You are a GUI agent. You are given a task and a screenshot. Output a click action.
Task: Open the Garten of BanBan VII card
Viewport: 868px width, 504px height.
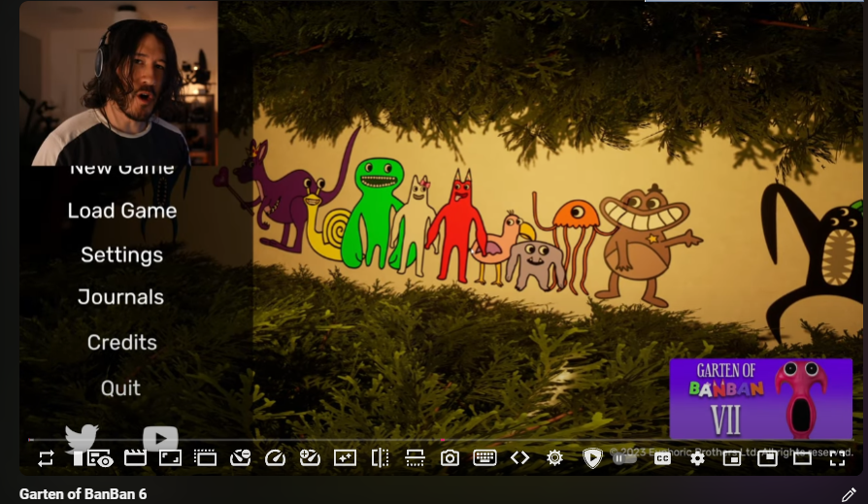pyautogui.click(x=760, y=398)
